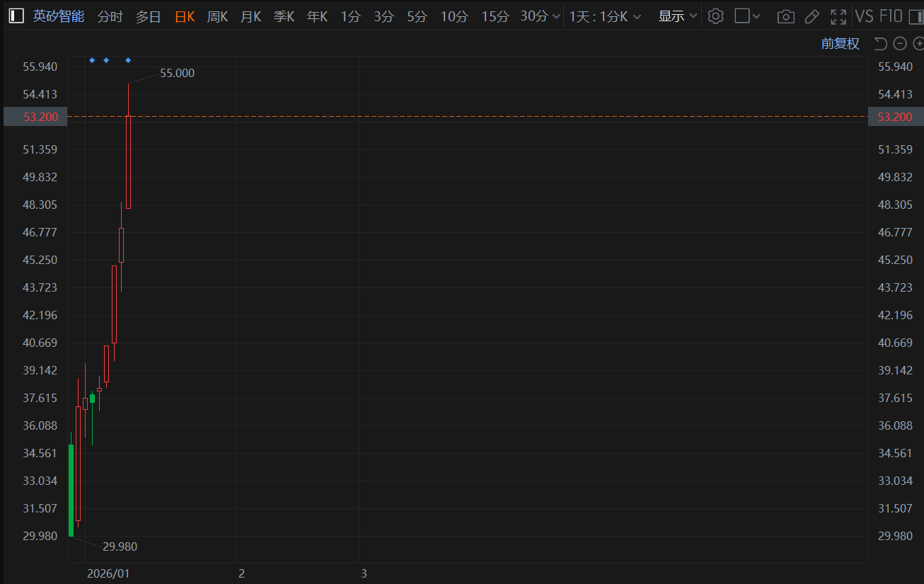This screenshot has height=584, width=924.
Task: Zoom out chart with minus icon
Action: point(900,44)
